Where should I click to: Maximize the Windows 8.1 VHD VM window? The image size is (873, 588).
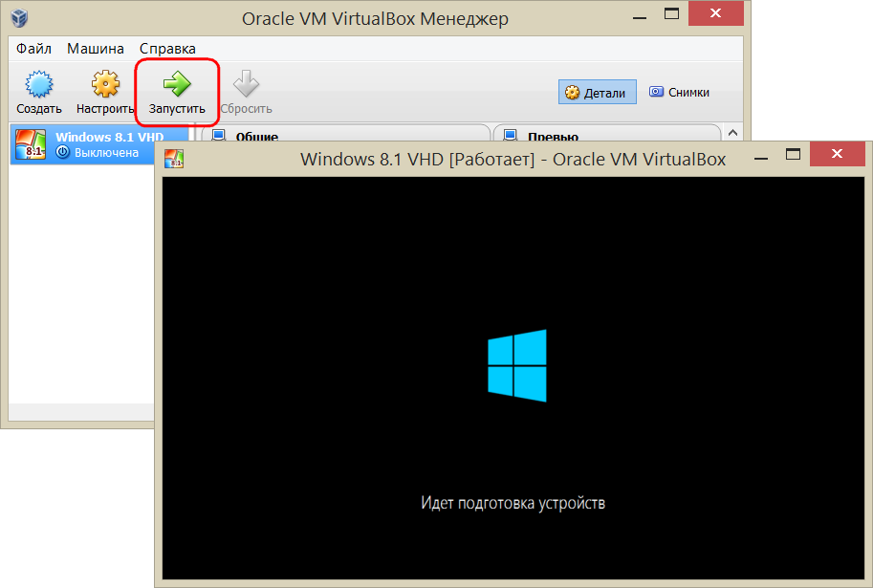[x=793, y=154]
